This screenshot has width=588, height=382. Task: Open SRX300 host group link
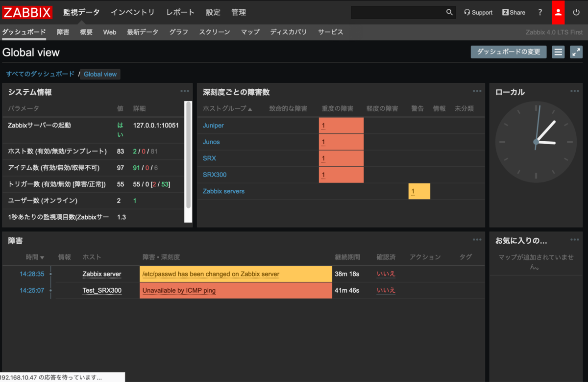pos(215,175)
